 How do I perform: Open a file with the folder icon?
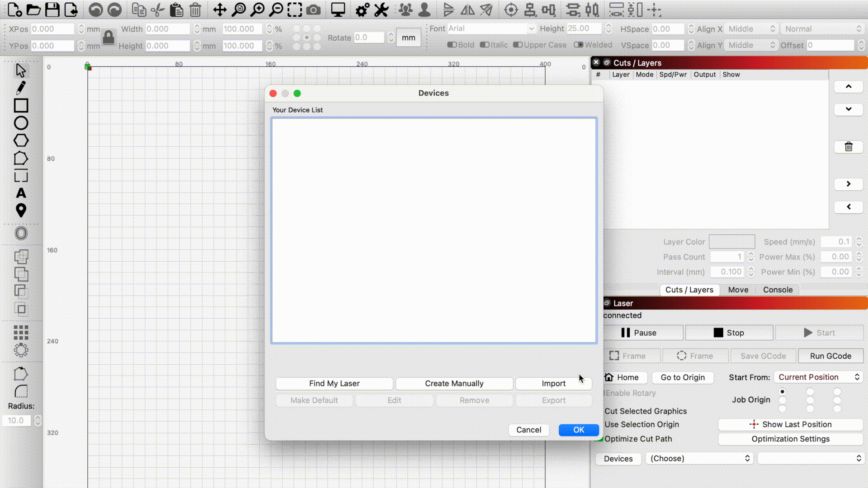click(x=33, y=9)
